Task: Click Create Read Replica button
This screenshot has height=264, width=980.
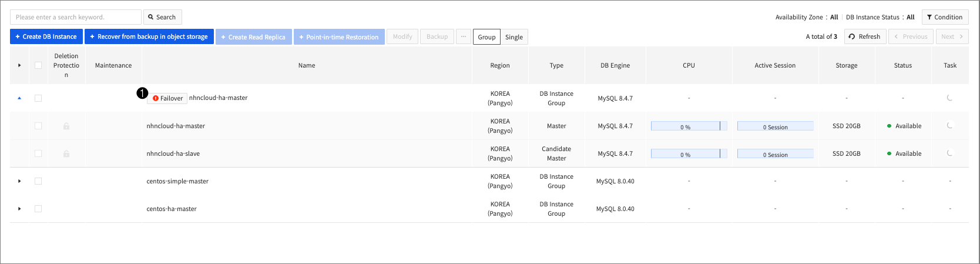Action: 253,36
